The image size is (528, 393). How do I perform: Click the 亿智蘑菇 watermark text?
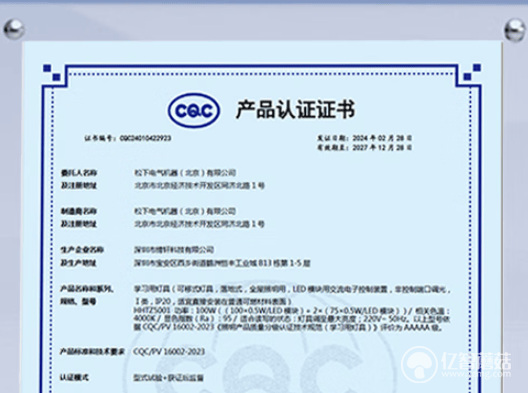click(476, 361)
